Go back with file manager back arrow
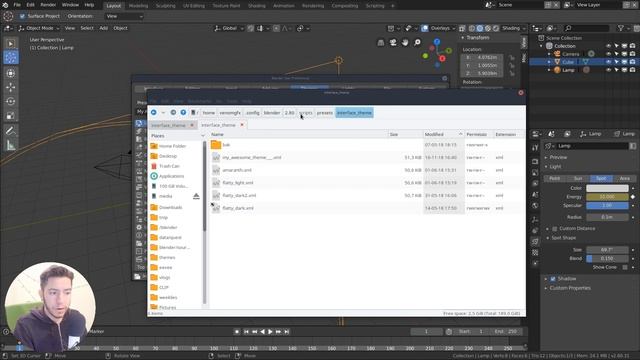This screenshot has width=640, height=360. click(x=153, y=112)
